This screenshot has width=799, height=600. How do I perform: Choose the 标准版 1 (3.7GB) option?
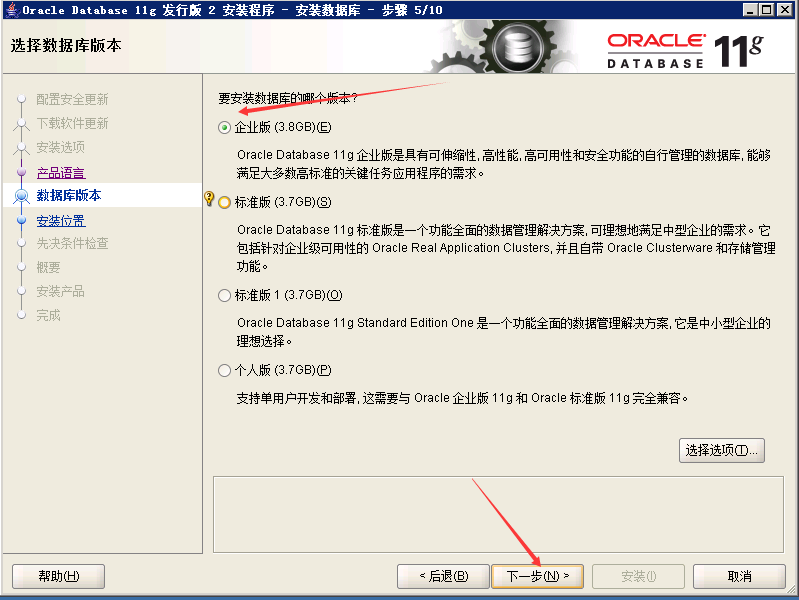click(x=224, y=296)
